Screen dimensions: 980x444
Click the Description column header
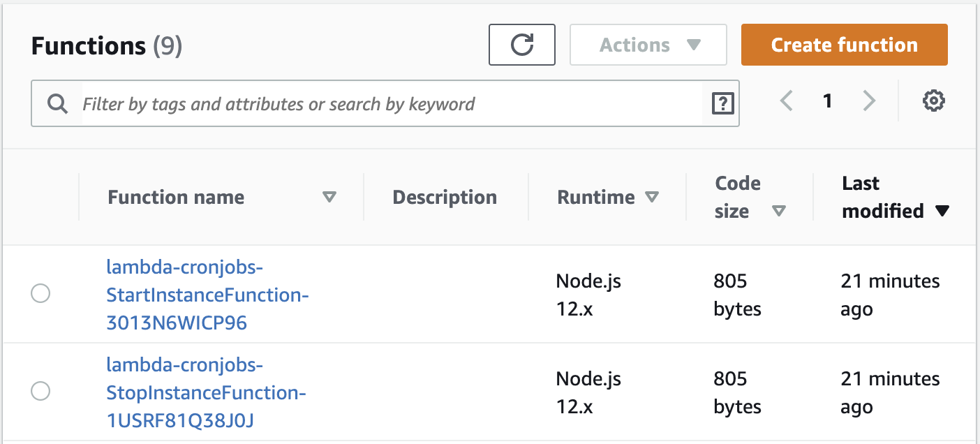click(x=445, y=198)
